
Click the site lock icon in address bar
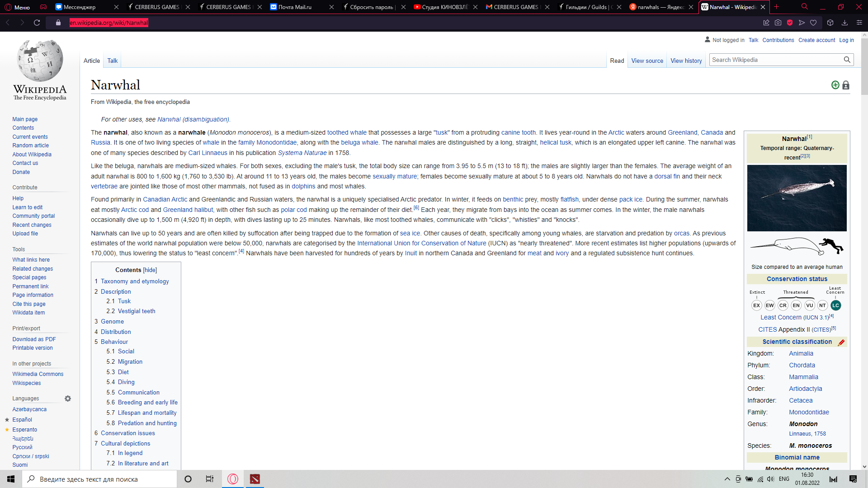(x=58, y=23)
